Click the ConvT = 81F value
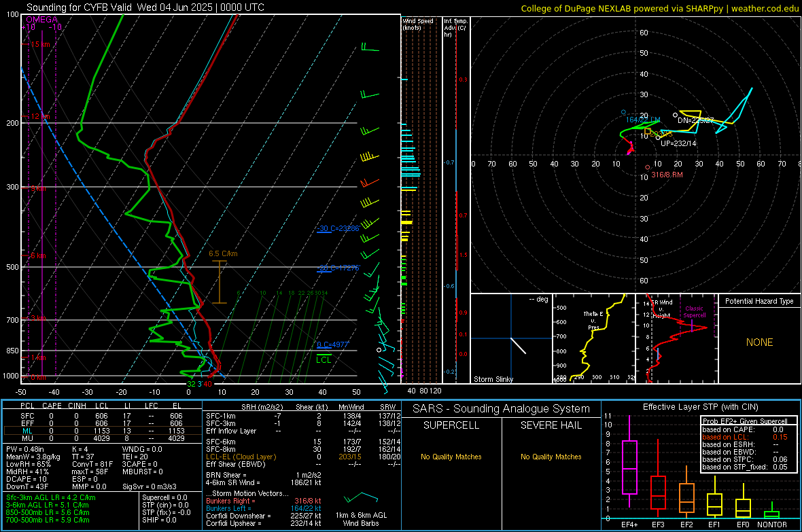The height and width of the screenshot is (532, 802). coord(92,464)
